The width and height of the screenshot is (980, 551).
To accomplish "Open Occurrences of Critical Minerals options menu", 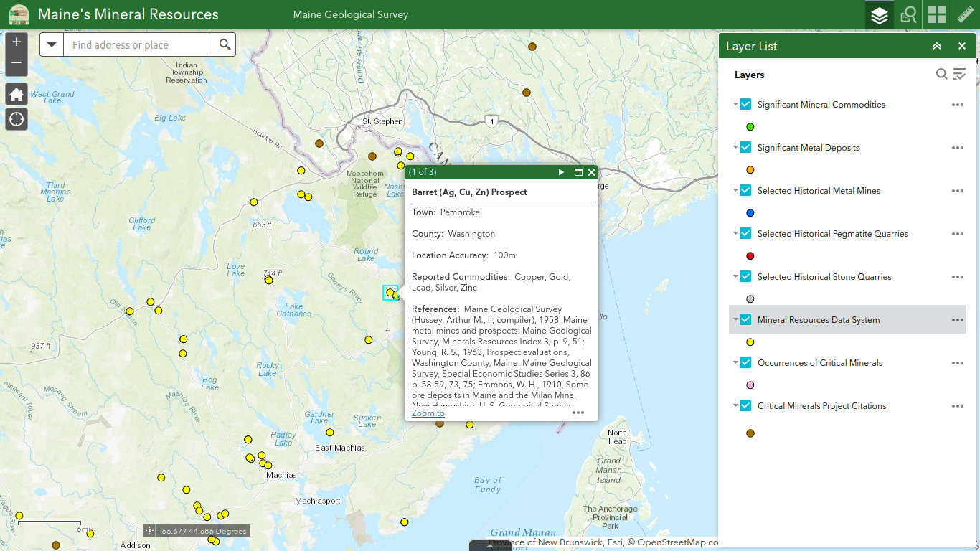I will pyautogui.click(x=958, y=363).
